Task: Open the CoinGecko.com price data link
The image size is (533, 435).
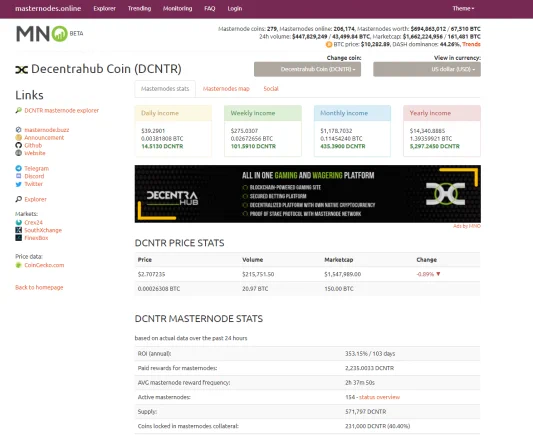Action: (x=44, y=265)
